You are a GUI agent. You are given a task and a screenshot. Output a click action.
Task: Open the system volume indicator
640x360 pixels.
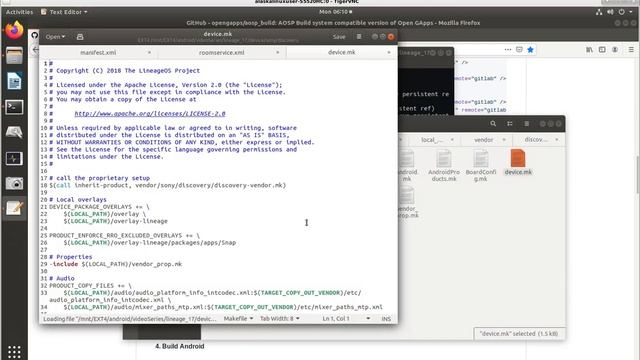click(610, 12)
